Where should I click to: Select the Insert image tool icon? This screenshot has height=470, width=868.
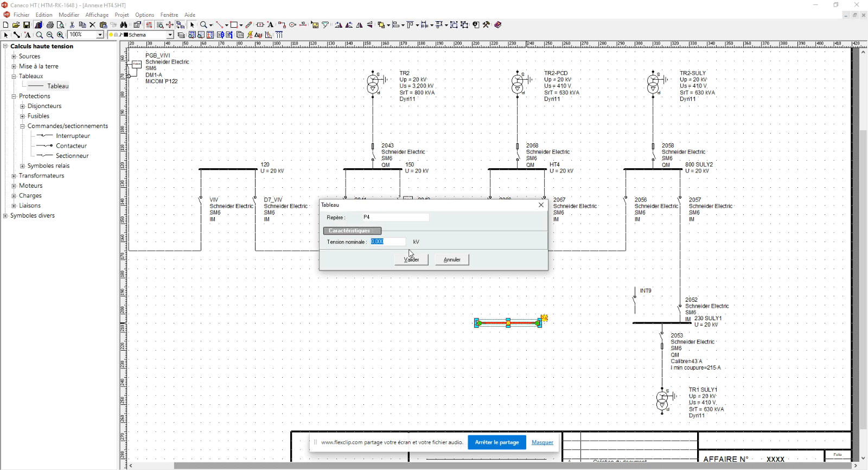pos(315,25)
